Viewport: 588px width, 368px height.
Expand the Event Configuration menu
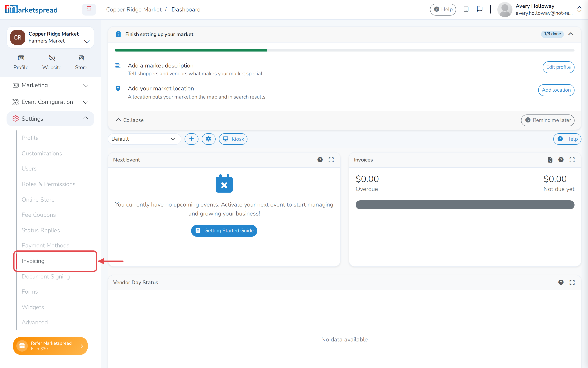click(x=51, y=102)
